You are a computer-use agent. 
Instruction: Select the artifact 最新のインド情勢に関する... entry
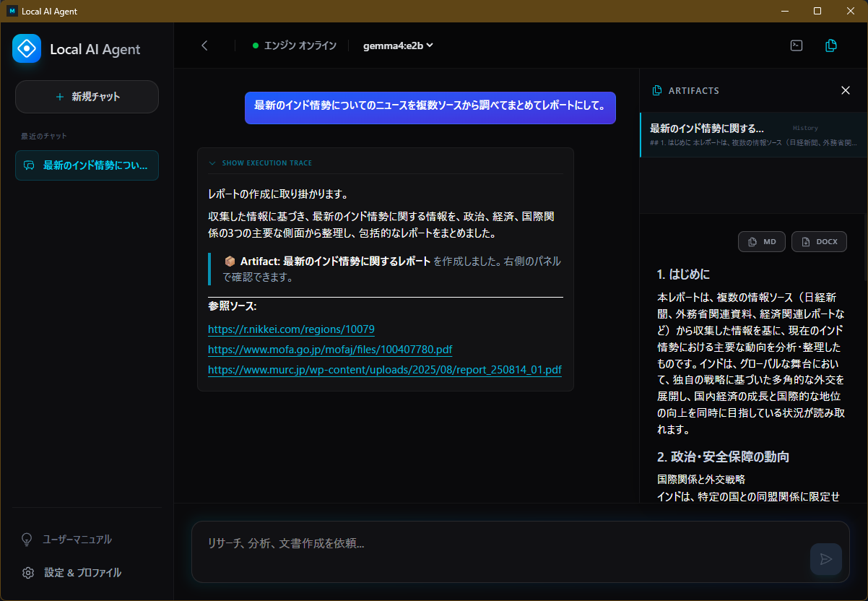[x=753, y=134]
